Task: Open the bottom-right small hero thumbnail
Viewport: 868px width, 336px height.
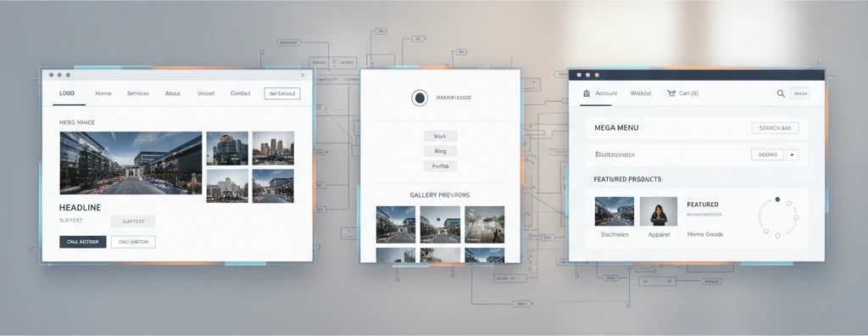Action: click(x=274, y=186)
